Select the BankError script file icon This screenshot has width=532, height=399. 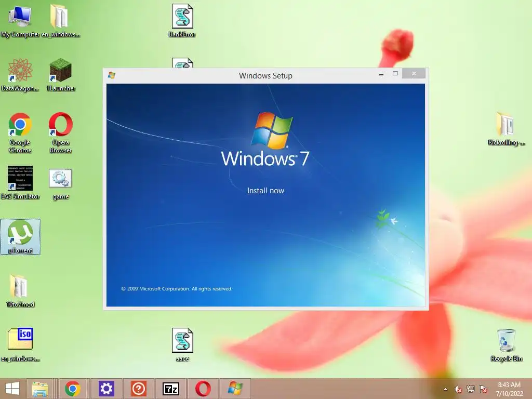(x=182, y=21)
